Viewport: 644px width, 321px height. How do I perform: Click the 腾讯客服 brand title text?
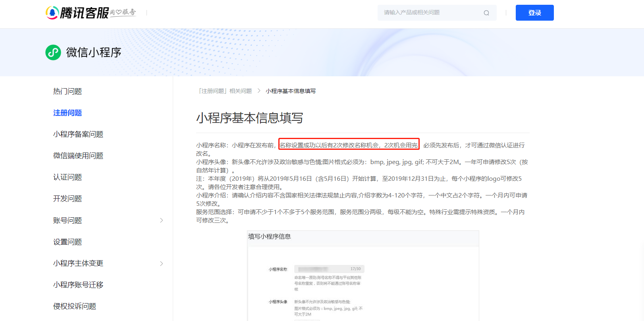(x=84, y=13)
